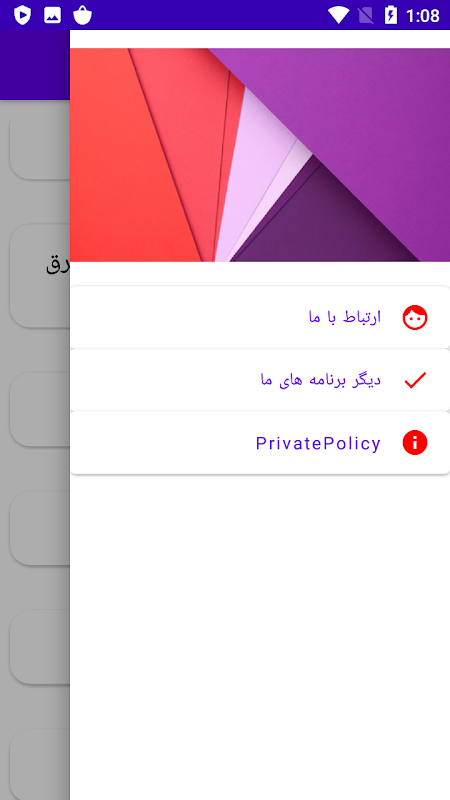Tap the dimmed purple app bar behind drawer
Image resolution: width=450 pixels, height=800 pixels.
click(x=35, y=65)
